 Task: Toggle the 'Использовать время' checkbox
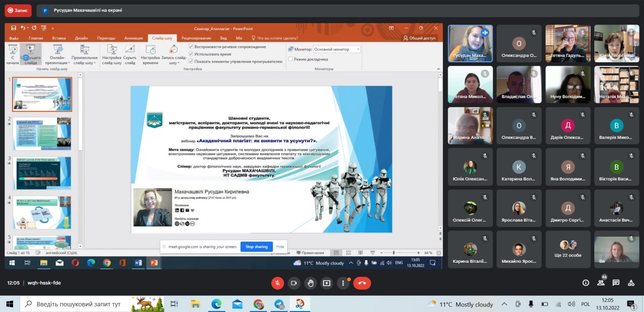pos(191,54)
